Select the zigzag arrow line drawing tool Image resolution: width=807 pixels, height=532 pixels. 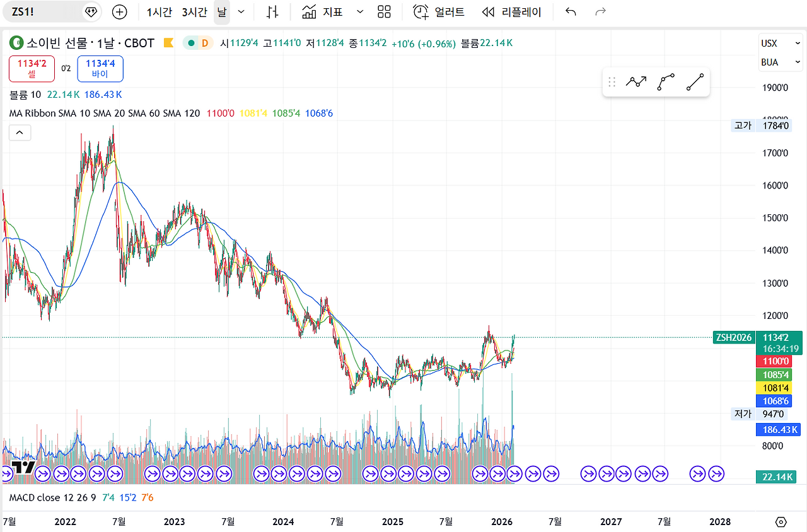click(636, 82)
